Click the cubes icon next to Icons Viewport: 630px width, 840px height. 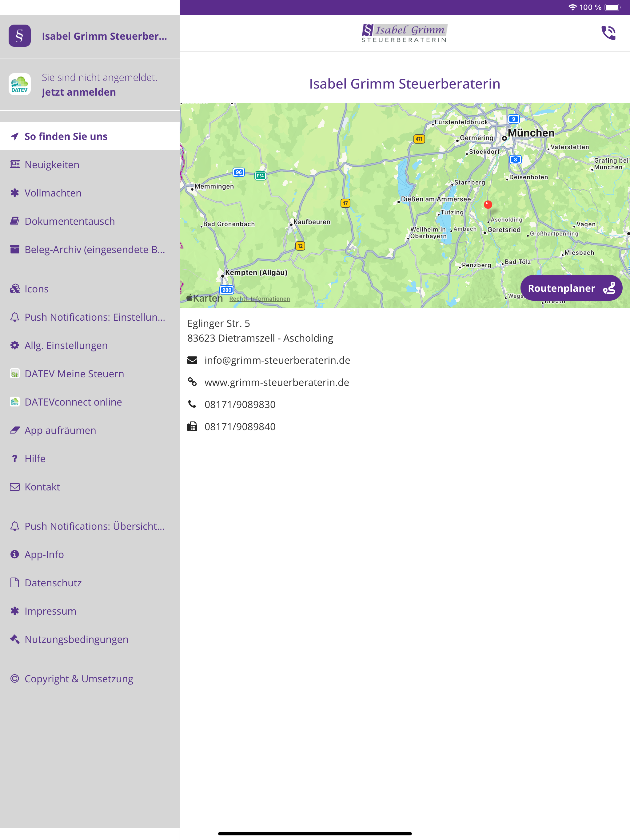(x=15, y=289)
